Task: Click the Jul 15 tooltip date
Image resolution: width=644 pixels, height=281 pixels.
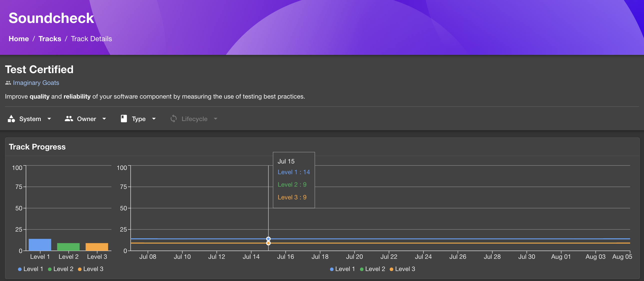Action: click(x=286, y=161)
